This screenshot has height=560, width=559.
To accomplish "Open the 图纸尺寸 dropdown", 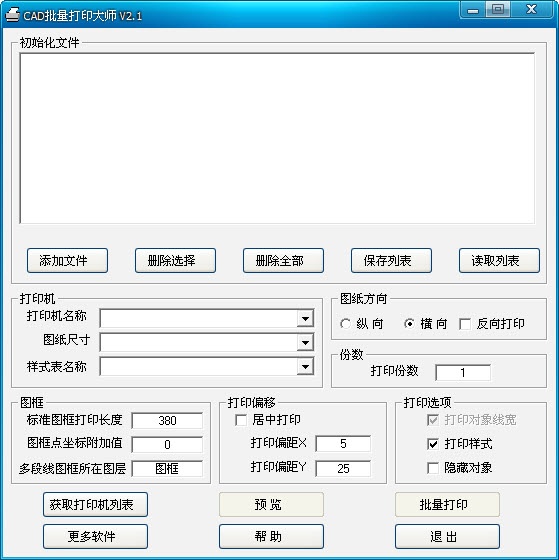I will click(305, 342).
